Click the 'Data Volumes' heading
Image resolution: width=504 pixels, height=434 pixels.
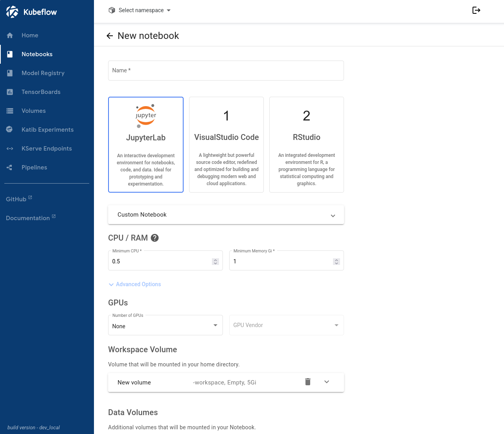tap(133, 412)
